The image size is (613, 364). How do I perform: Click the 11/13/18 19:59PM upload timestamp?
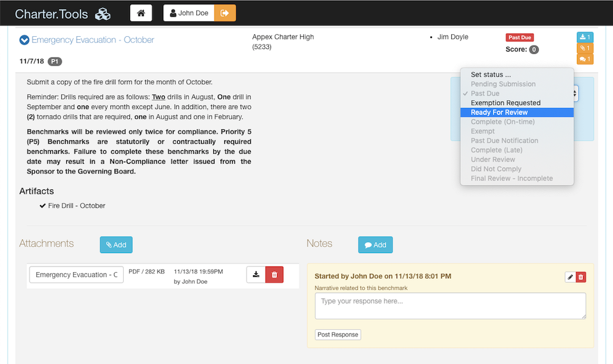[198, 271]
